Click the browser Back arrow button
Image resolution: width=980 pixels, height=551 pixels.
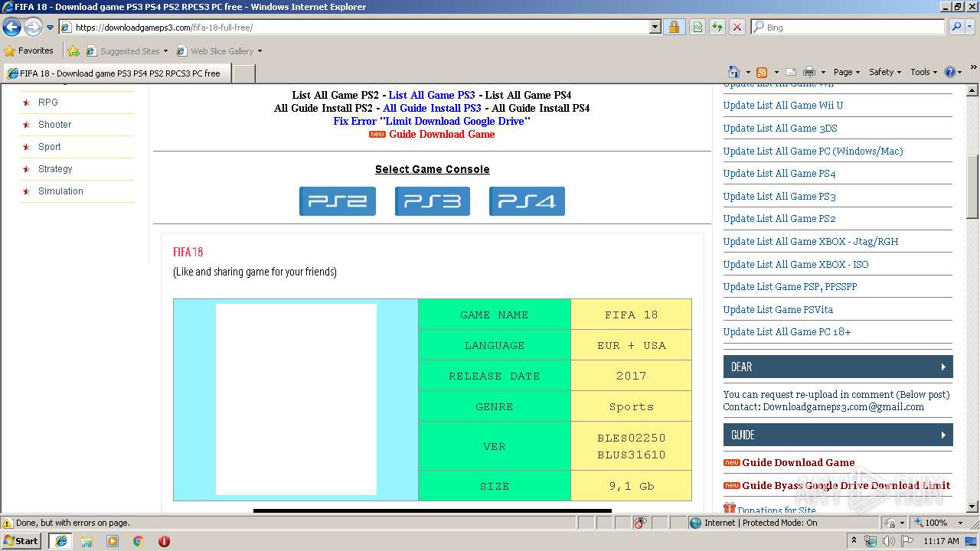[x=12, y=28]
